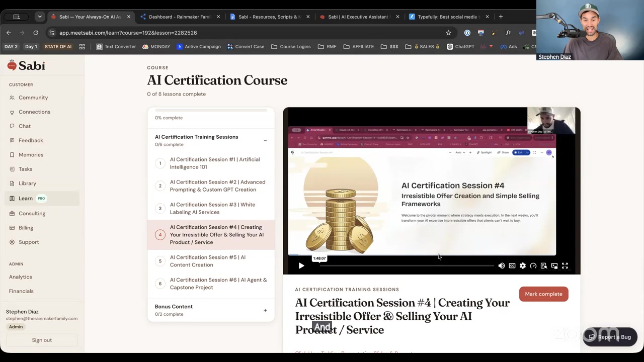Screen dimensions: 644x362
Task: Toggle picture-in-picture mode
Action: 554,266
